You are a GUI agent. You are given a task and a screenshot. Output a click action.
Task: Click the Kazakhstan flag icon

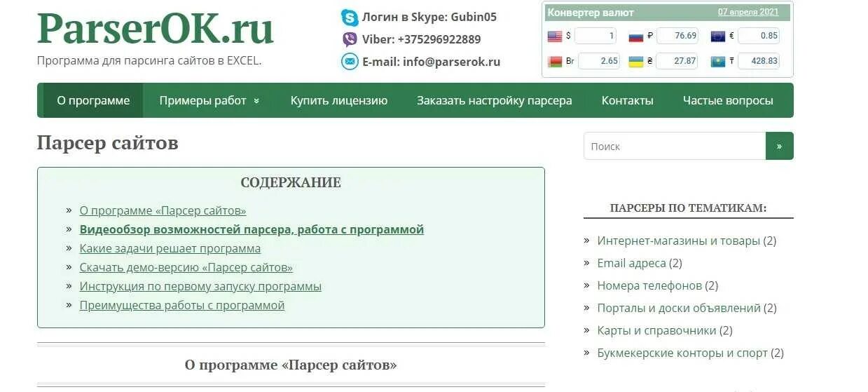pos(718,61)
